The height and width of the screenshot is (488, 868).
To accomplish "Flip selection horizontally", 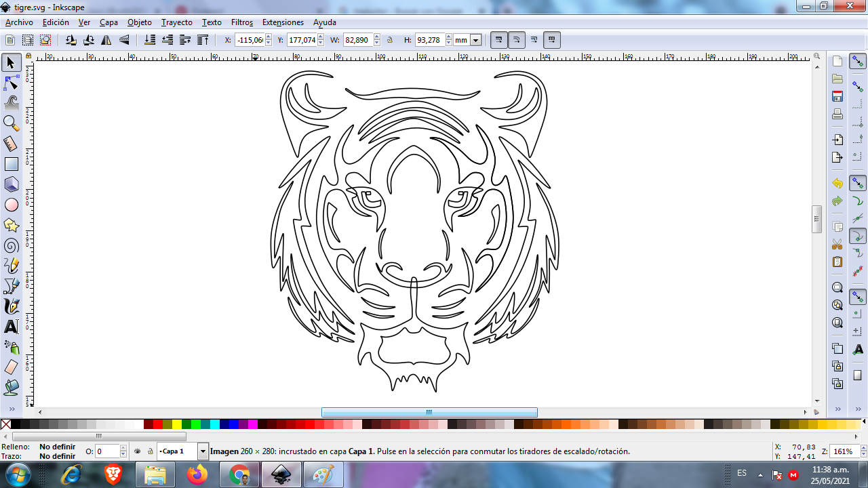I will coord(106,40).
